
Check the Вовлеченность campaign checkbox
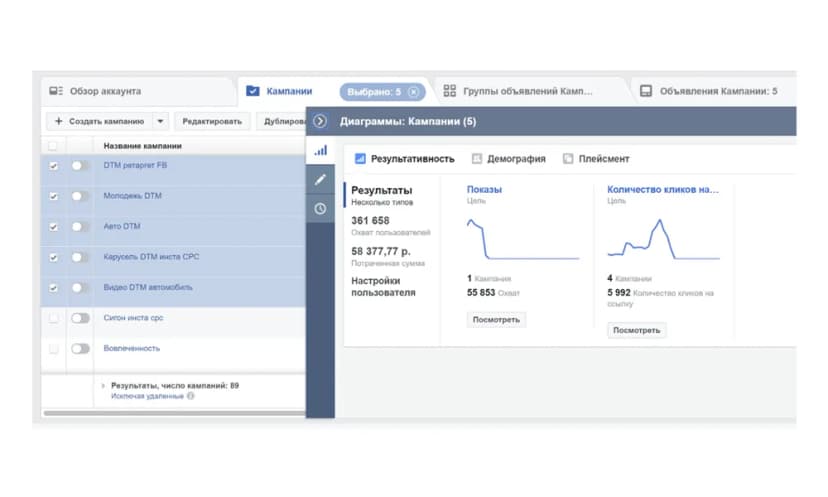pyautogui.click(x=53, y=349)
